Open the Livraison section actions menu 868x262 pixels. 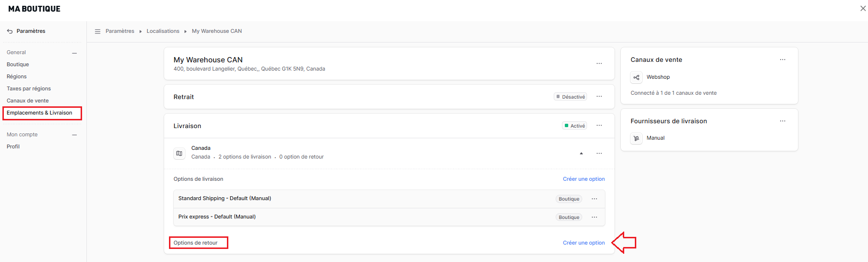(599, 126)
